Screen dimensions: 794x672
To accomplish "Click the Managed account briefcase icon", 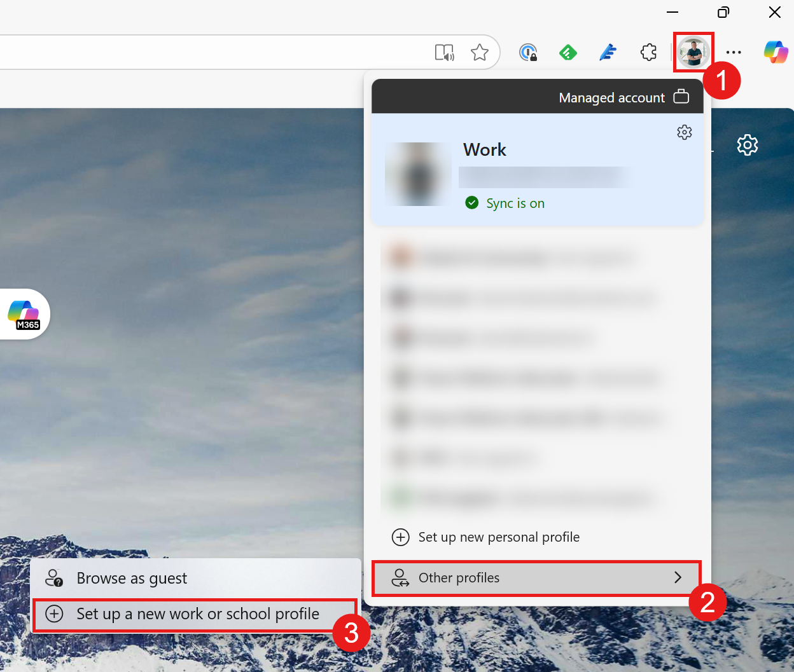I will (x=681, y=96).
